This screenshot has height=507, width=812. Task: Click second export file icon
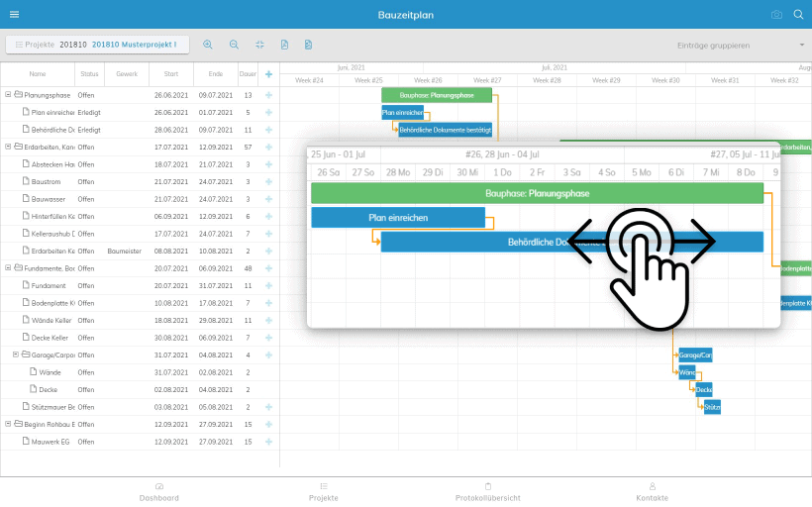point(308,45)
